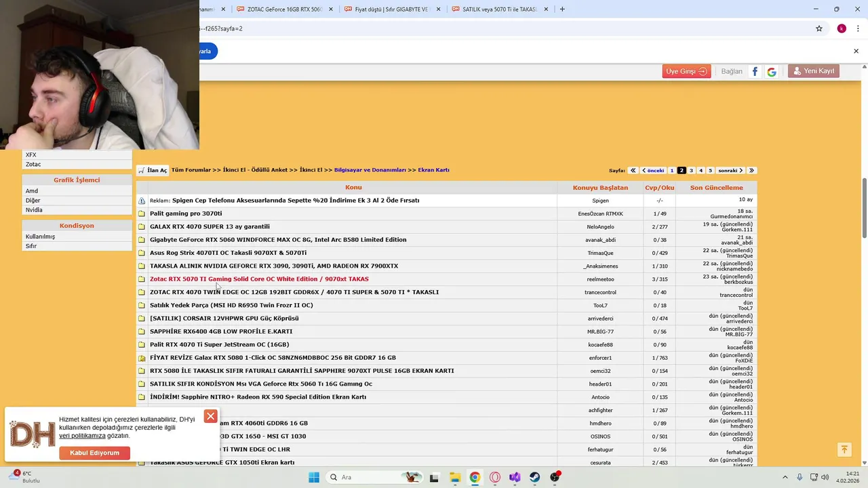Open Bilgisayar ve Donanımları breadcrumb

pos(370,170)
